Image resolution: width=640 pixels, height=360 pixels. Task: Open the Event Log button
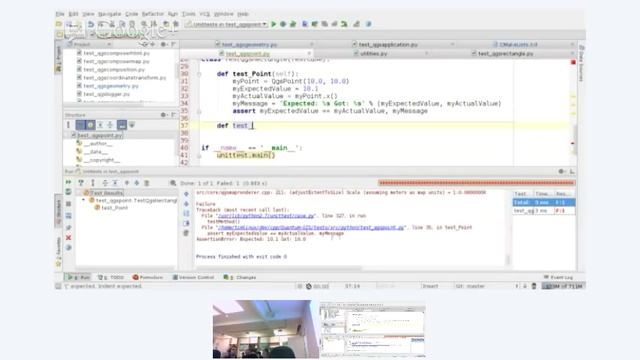pos(558,277)
